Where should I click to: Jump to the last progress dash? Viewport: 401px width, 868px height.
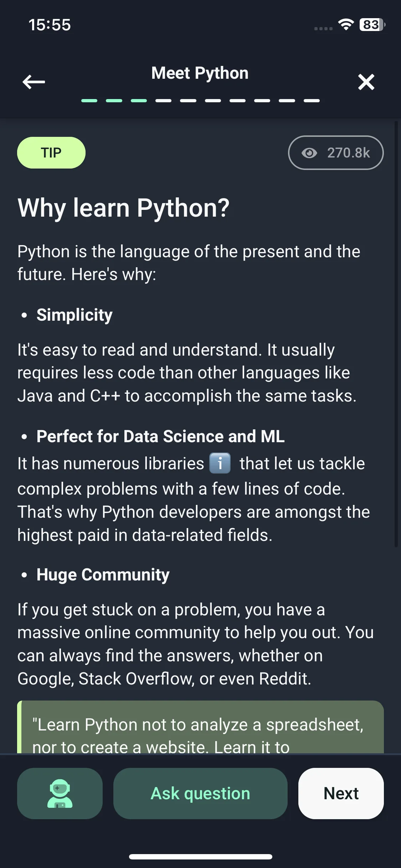312,101
